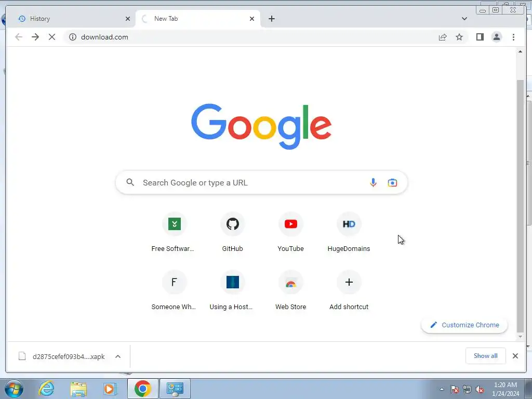Open the GitHub shortcut
Screen dimensions: 532x399
pos(232,232)
